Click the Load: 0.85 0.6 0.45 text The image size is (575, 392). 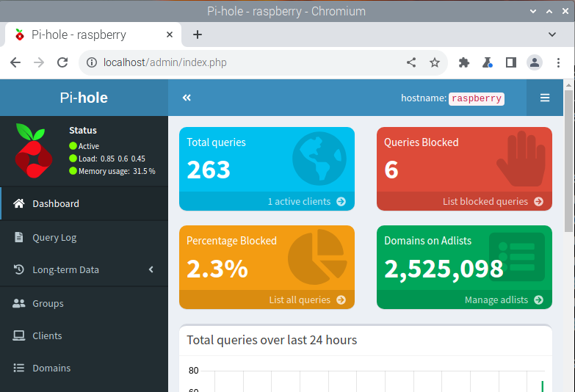pos(112,159)
